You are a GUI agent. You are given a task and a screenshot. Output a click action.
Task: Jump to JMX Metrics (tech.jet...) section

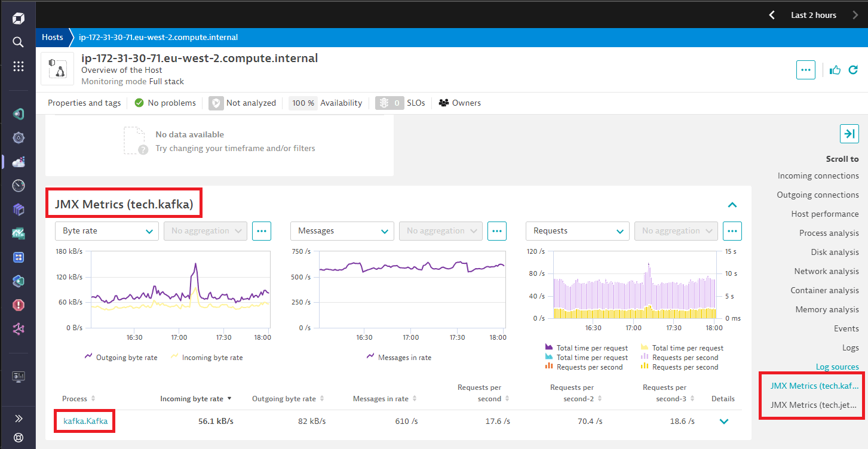pyautogui.click(x=814, y=405)
